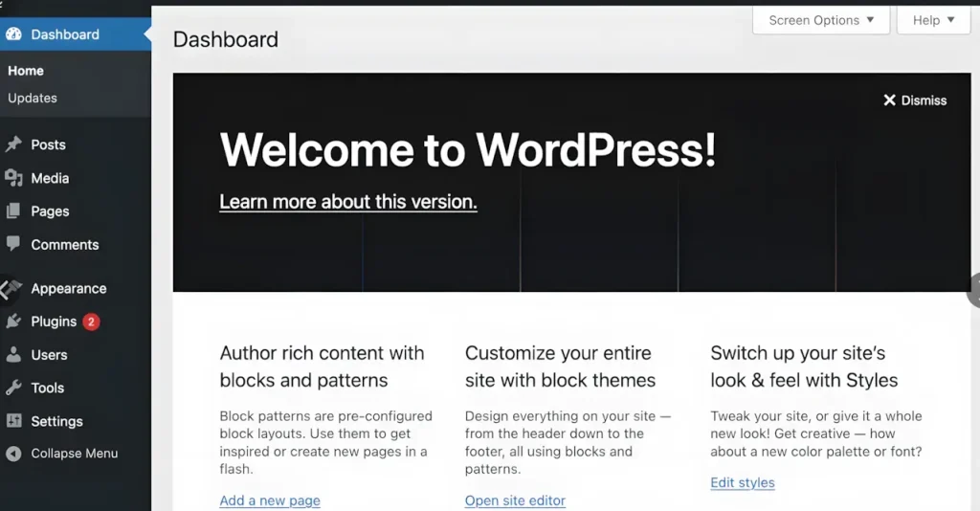Follow Learn more about this version link
This screenshot has width=980, height=511.
(x=348, y=202)
